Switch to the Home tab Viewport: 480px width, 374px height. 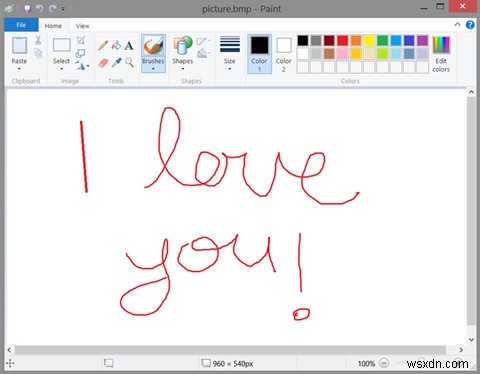point(53,26)
